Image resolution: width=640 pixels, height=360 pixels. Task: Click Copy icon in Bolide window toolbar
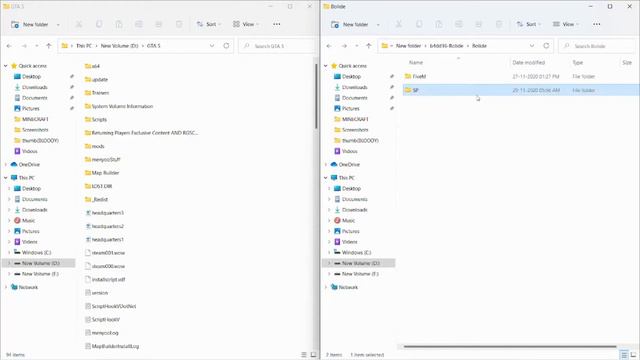coord(419,24)
